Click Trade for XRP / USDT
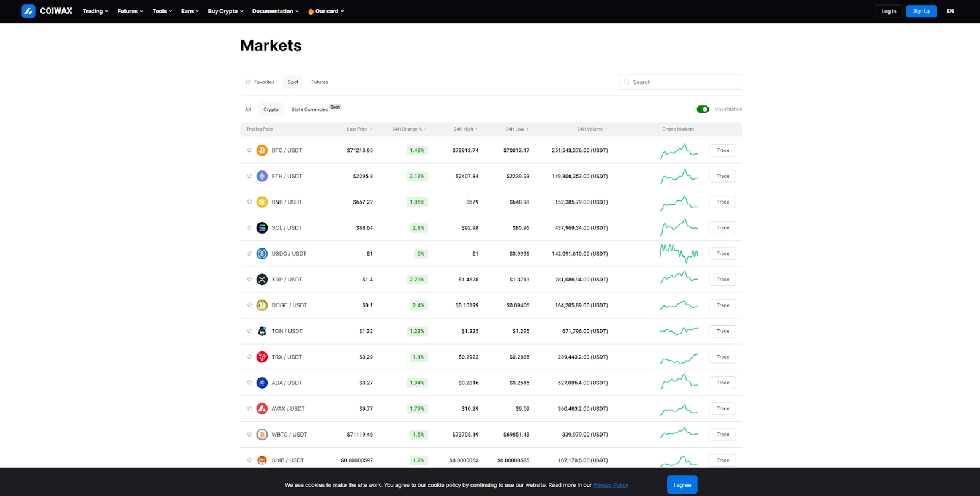The width and height of the screenshot is (980, 496). coord(723,280)
